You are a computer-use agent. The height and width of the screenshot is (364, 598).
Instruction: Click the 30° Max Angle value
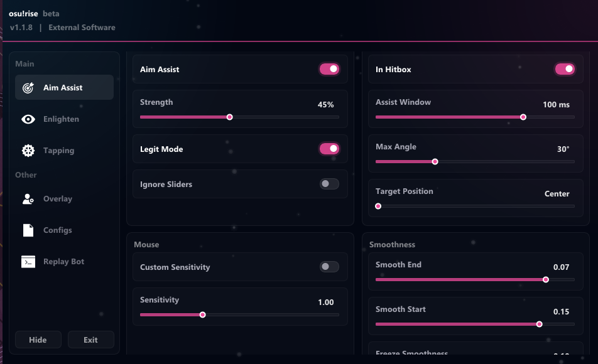coord(563,149)
